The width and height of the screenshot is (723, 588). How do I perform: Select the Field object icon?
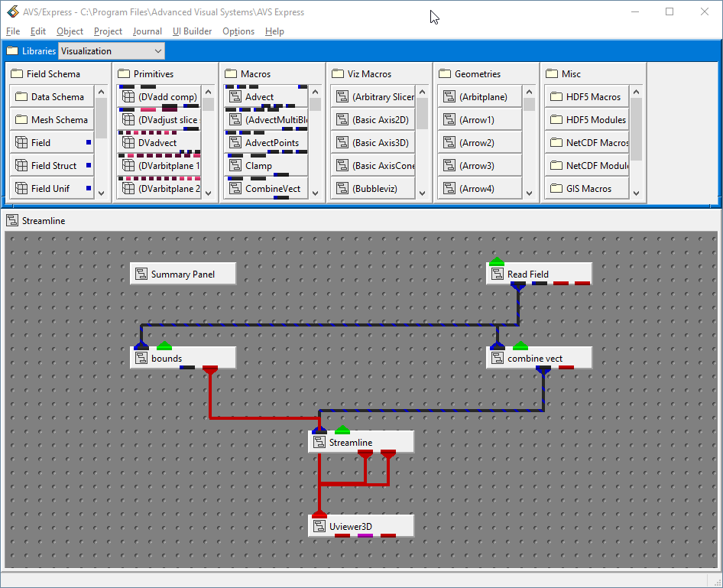click(21, 142)
